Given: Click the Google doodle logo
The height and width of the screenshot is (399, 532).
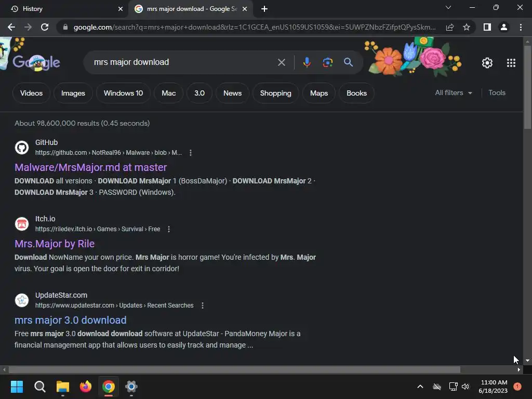Looking at the screenshot, I should [x=36, y=62].
